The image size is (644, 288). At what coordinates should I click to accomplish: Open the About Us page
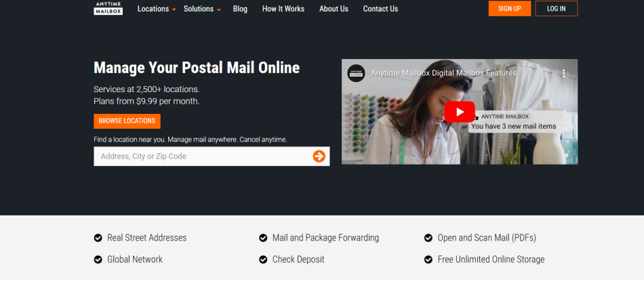coord(334,9)
